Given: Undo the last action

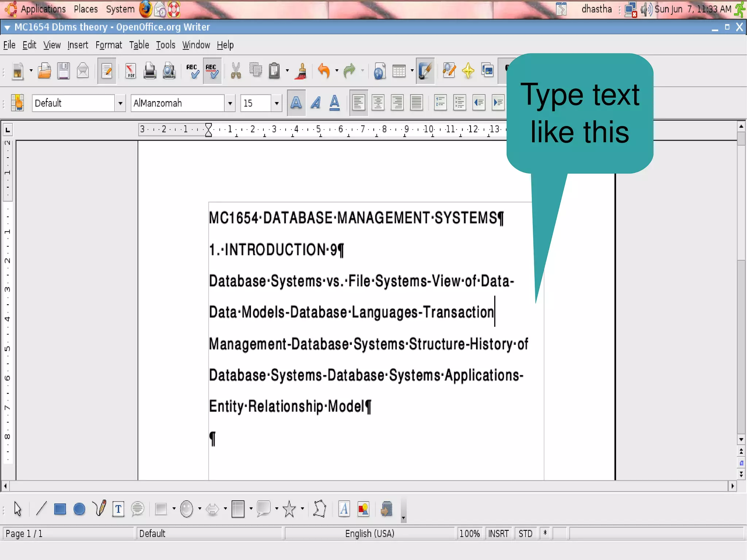Looking at the screenshot, I should (x=324, y=71).
